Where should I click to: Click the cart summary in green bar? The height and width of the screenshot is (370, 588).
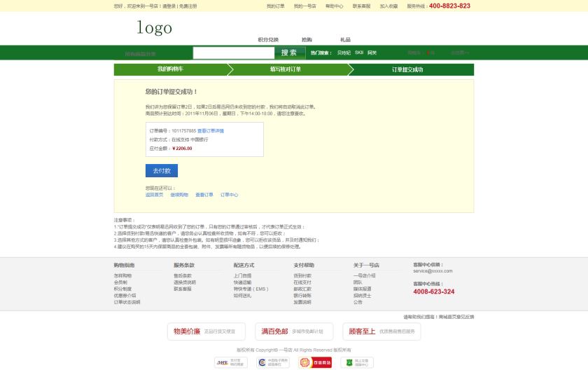(x=421, y=53)
